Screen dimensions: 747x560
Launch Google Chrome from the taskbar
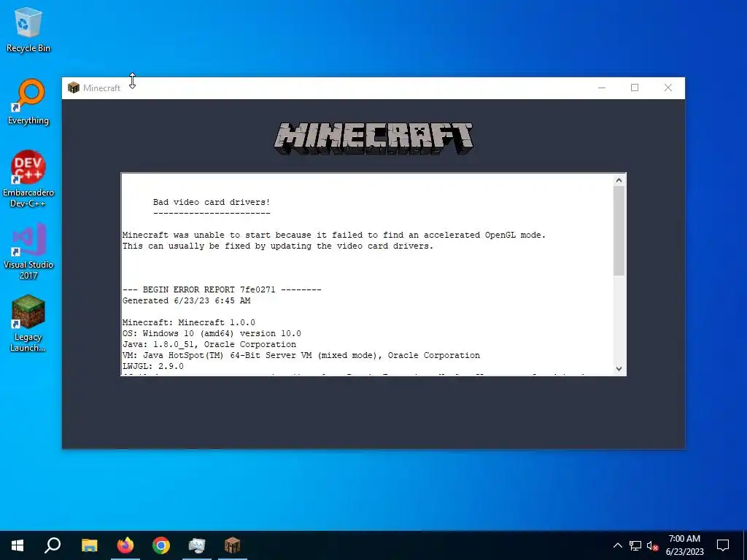coord(161,545)
